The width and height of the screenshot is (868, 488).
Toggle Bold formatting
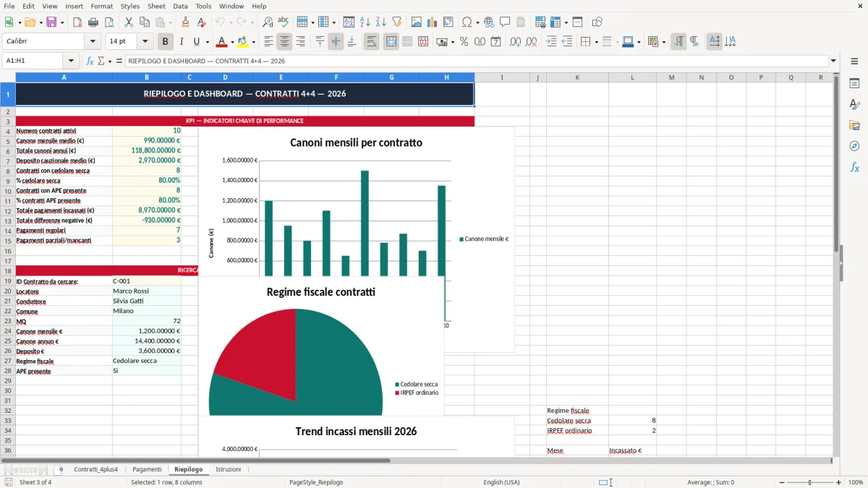coord(165,42)
